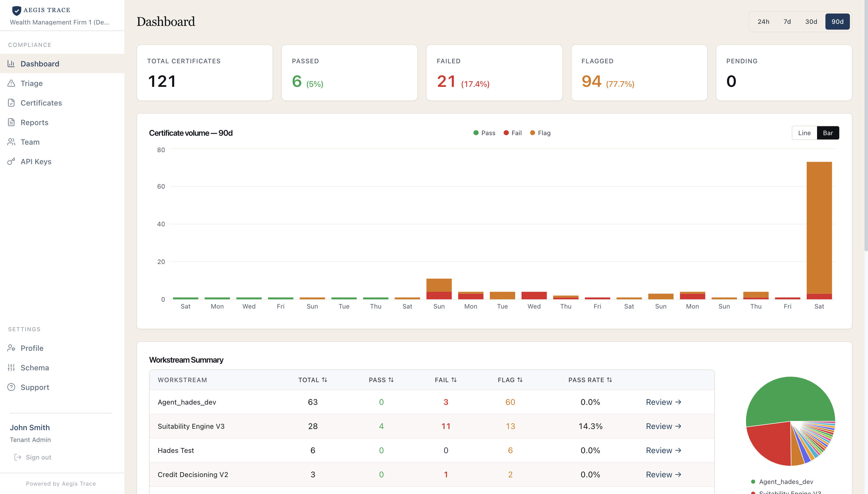This screenshot has height=494, width=868.
Task: Click the Aegis Trace shield logo
Action: click(x=16, y=11)
